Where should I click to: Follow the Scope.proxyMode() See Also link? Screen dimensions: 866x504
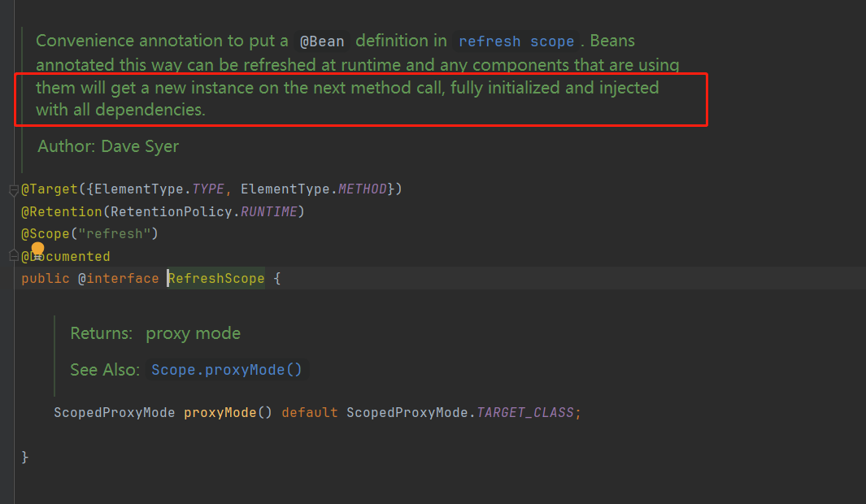226,370
